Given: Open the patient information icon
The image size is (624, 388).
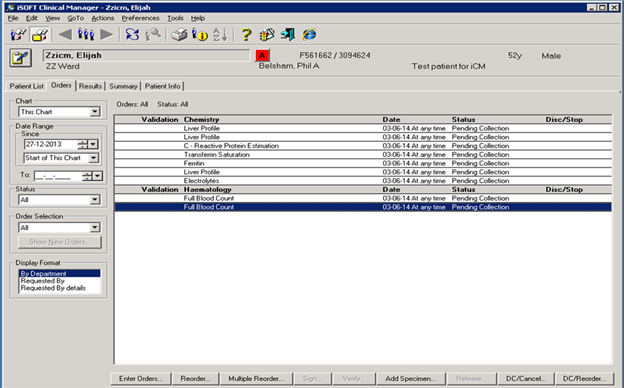Looking at the screenshot, I should pos(200,35).
